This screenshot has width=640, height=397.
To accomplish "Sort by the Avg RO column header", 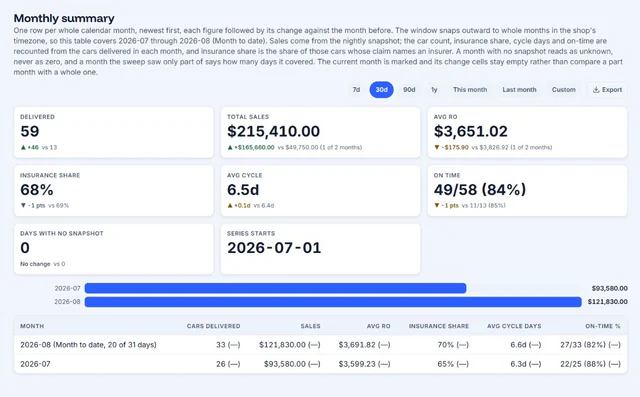I will (378, 326).
